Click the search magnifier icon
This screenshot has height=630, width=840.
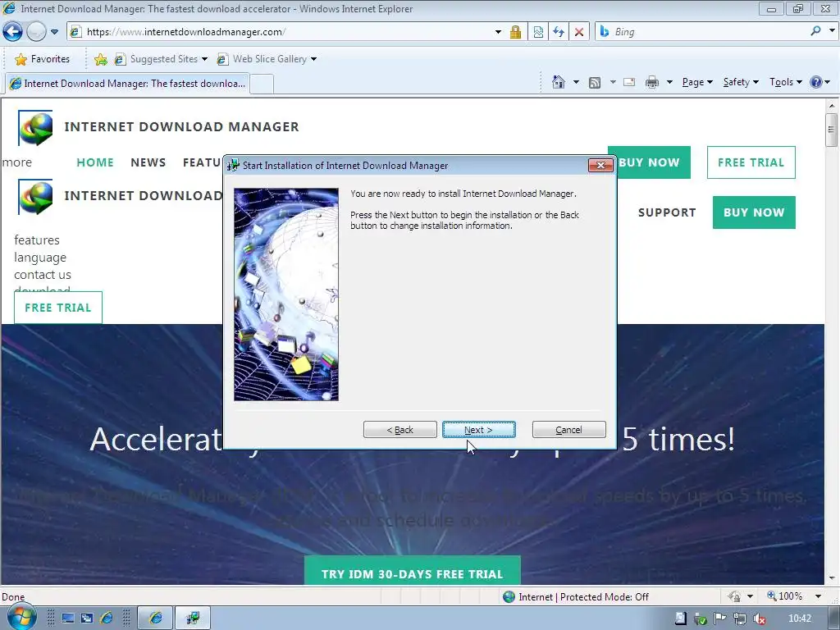815,31
